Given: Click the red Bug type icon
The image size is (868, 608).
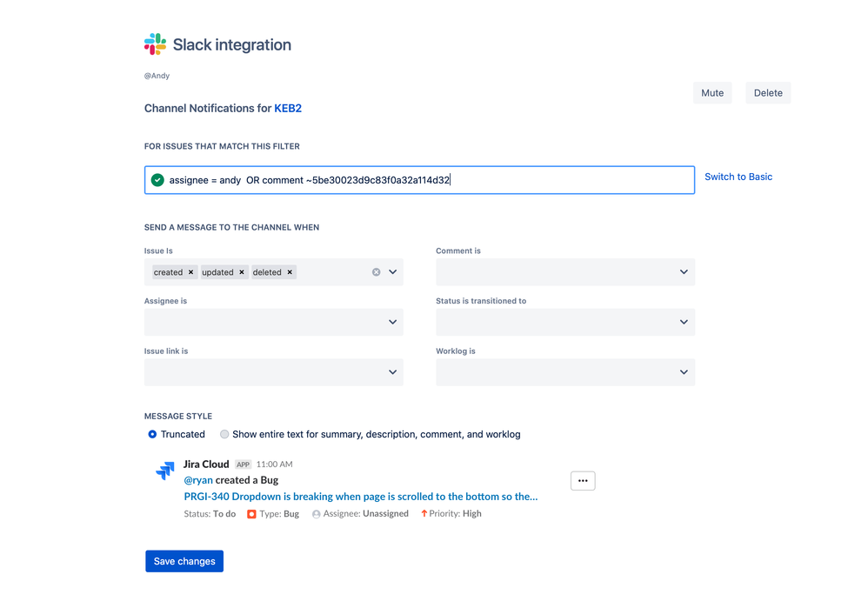Looking at the screenshot, I should (251, 514).
